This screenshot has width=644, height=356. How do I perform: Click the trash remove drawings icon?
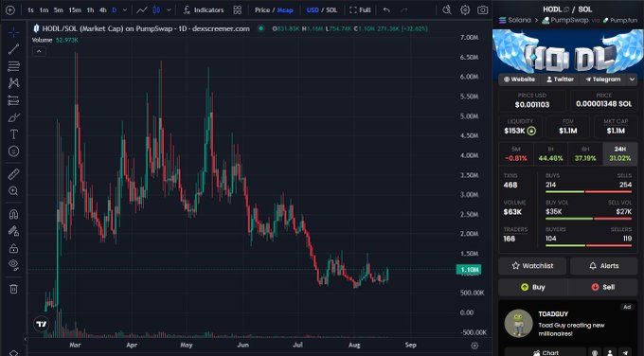coord(13,289)
